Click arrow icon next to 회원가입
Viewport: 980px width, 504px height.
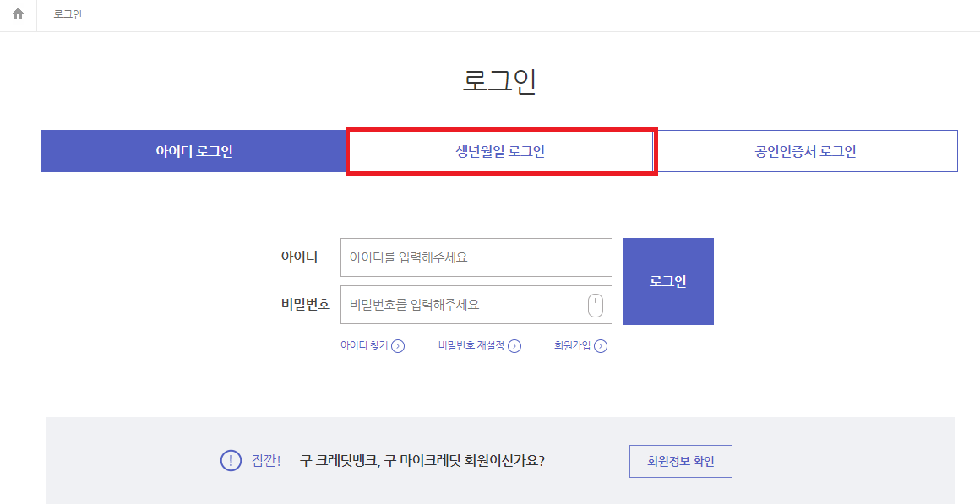tap(601, 346)
